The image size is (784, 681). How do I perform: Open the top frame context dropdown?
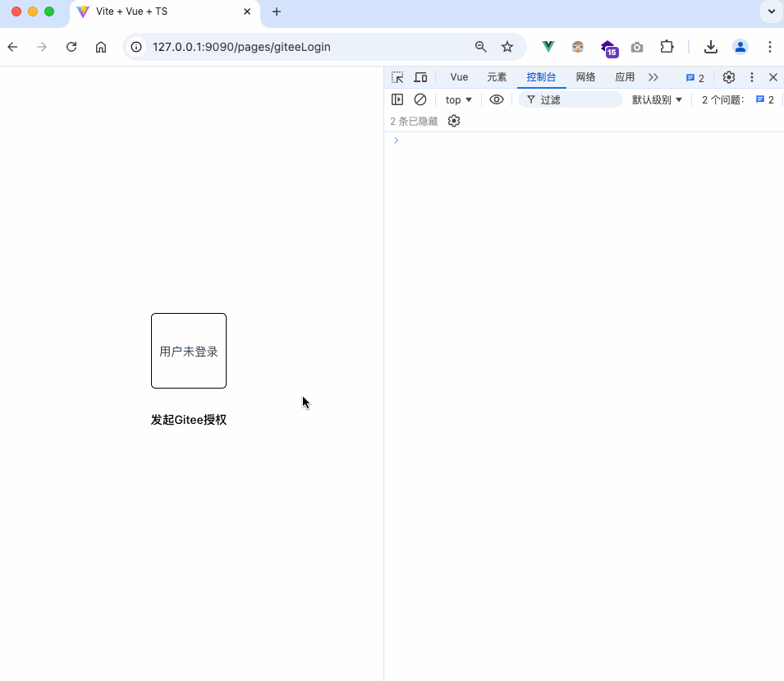tap(457, 99)
